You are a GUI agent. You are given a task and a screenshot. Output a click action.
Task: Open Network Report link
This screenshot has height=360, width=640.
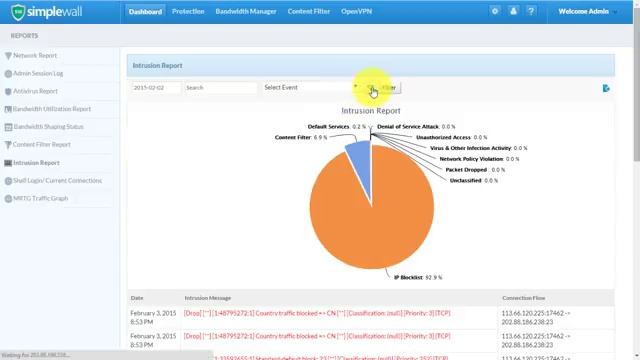tap(35, 55)
